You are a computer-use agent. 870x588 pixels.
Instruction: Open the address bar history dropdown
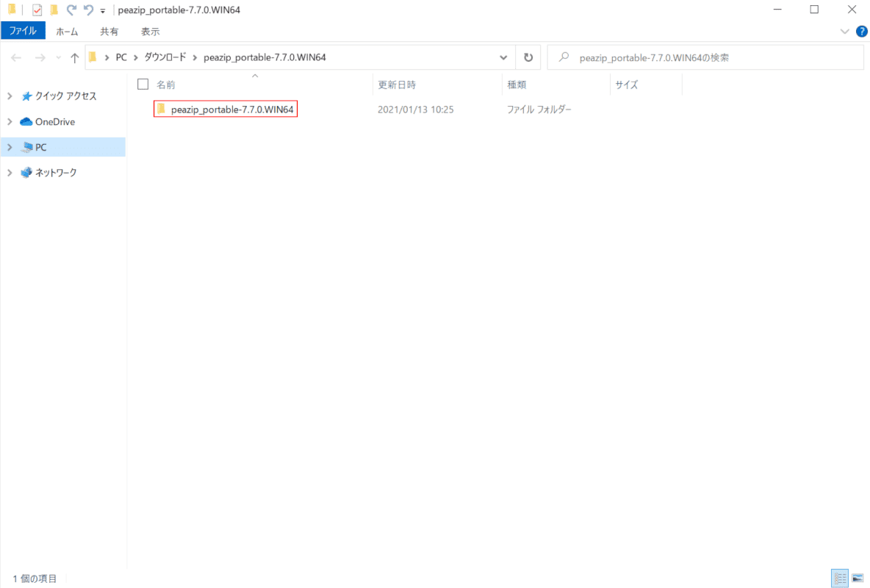click(x=503, y=58)
